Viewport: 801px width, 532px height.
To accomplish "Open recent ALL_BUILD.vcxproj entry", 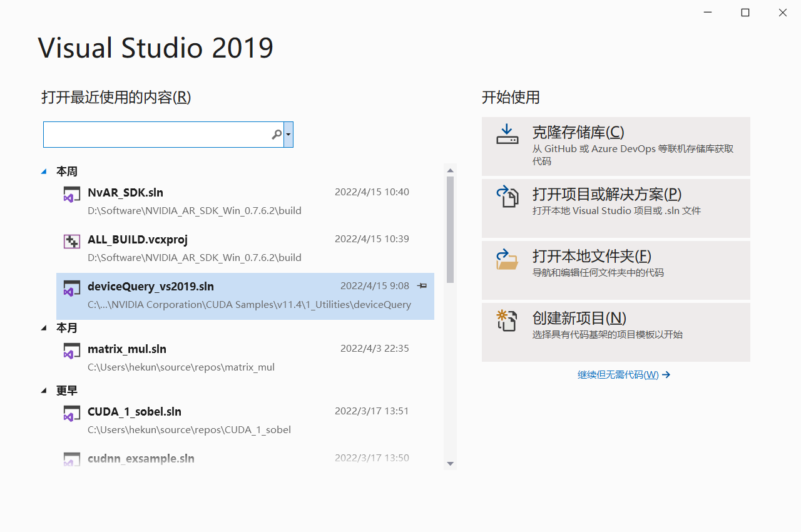I will 245,248.
